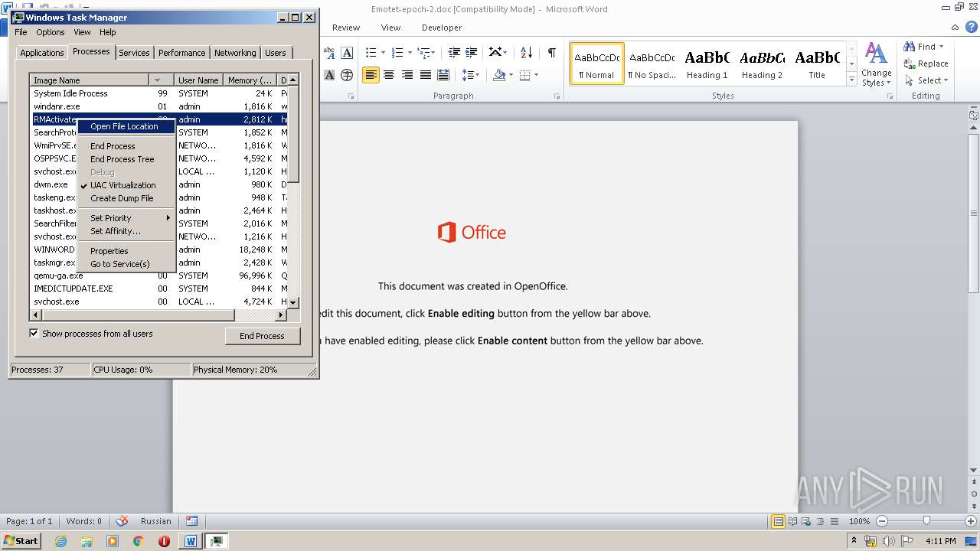The image size is (980, 551).
Task: Click the Russian language indicator
Action: pyautogui.click(x=156, y=521)
